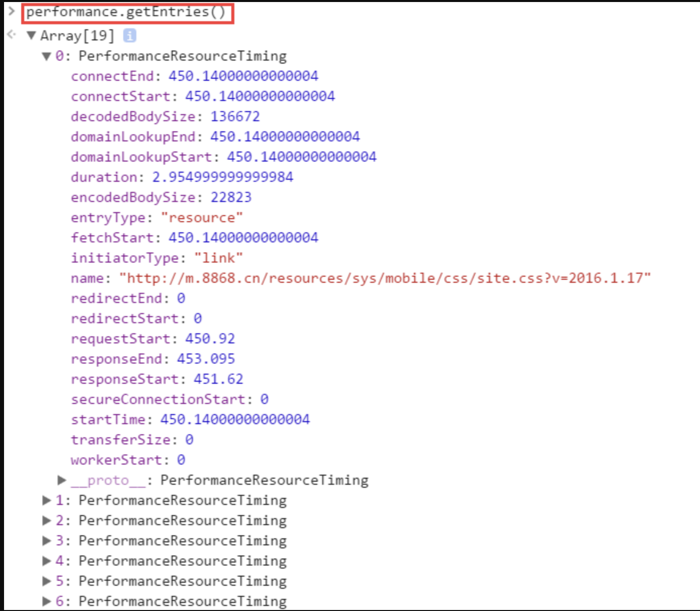Click the entryType "resource" value

[202, 218]
